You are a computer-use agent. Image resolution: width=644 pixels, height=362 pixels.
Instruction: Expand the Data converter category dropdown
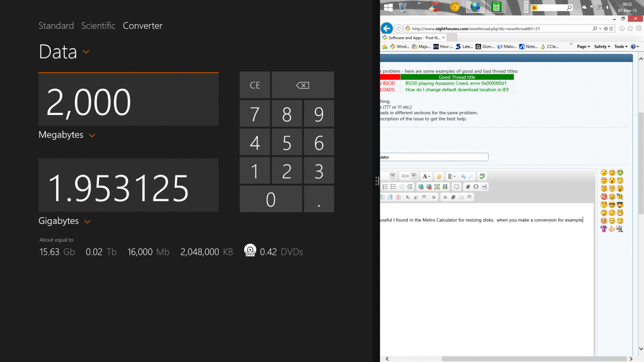(85, 53)
